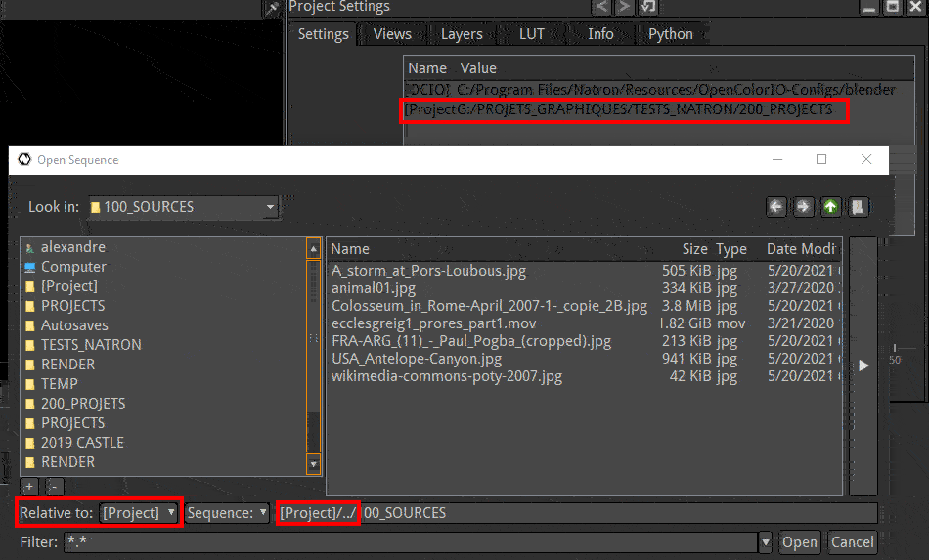Screen dimensions: 929x560
Task: Select wikimedia-commons-poty-2007.jpg file
Action: pyautogui.click(x=447, y=376)
